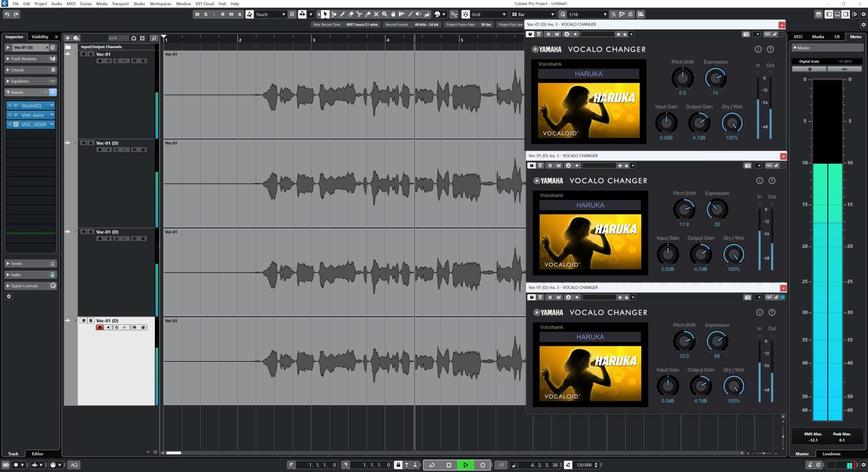Select the Draw tool in the toolbar
Screen dimensions: 868x472
(x=342, y=14)
